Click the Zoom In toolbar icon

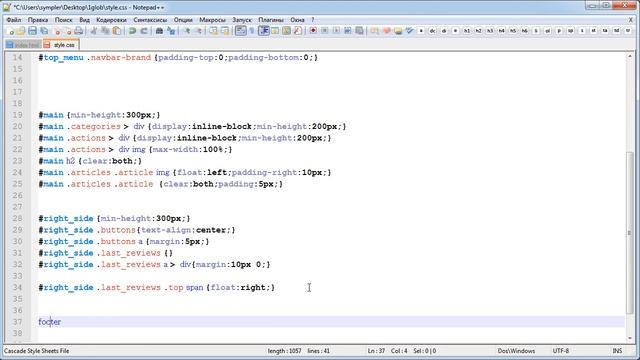[x=187, y=31]
